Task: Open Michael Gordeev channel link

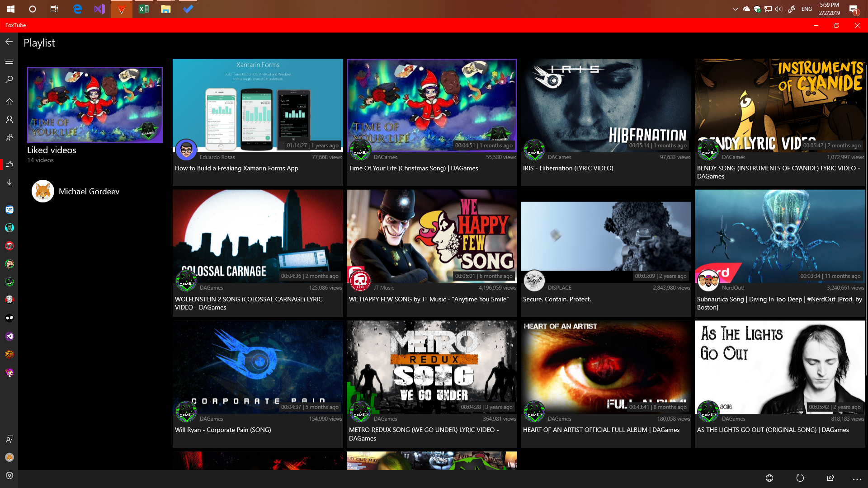Action: (x=89, y=192)
